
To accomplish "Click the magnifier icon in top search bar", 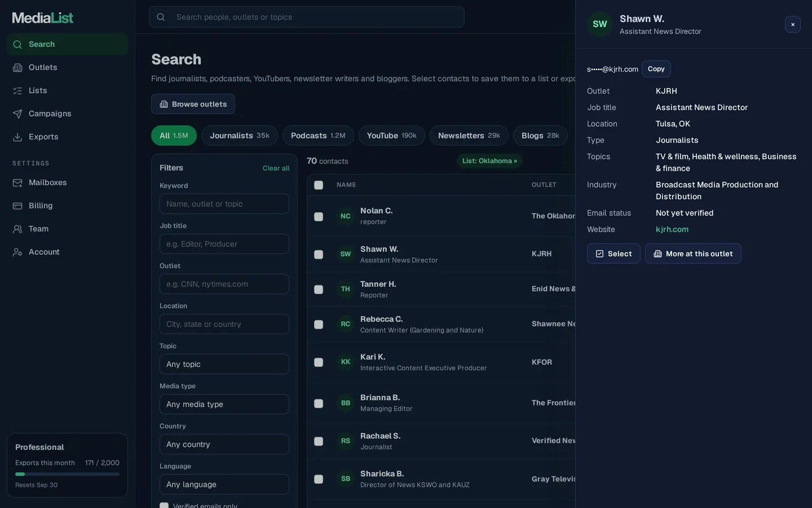I will coord(161,17).
